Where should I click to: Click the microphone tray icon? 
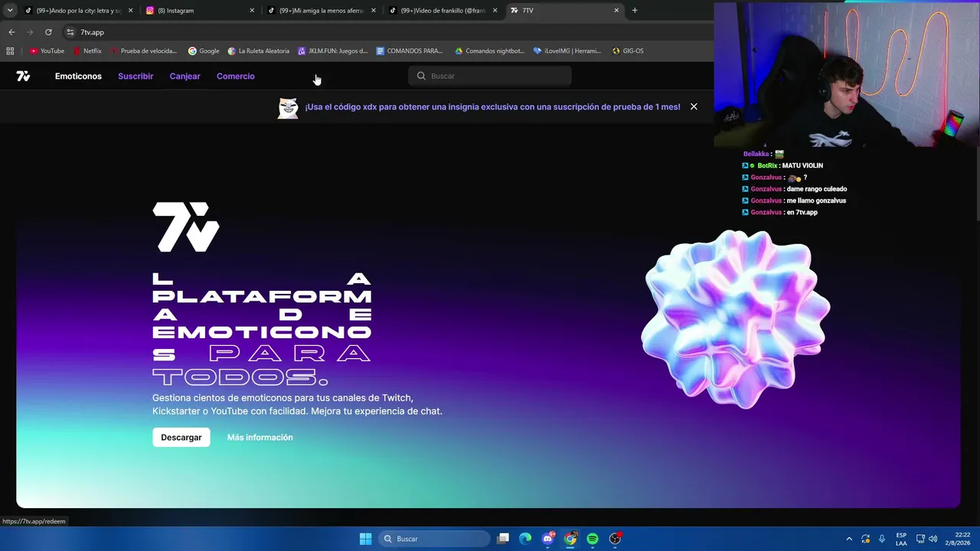pyautogui.click(x=882, y=539)
